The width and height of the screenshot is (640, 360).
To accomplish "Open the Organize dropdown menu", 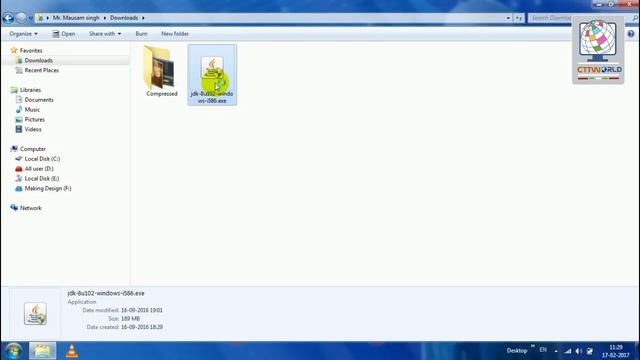I will click(23, 34).
